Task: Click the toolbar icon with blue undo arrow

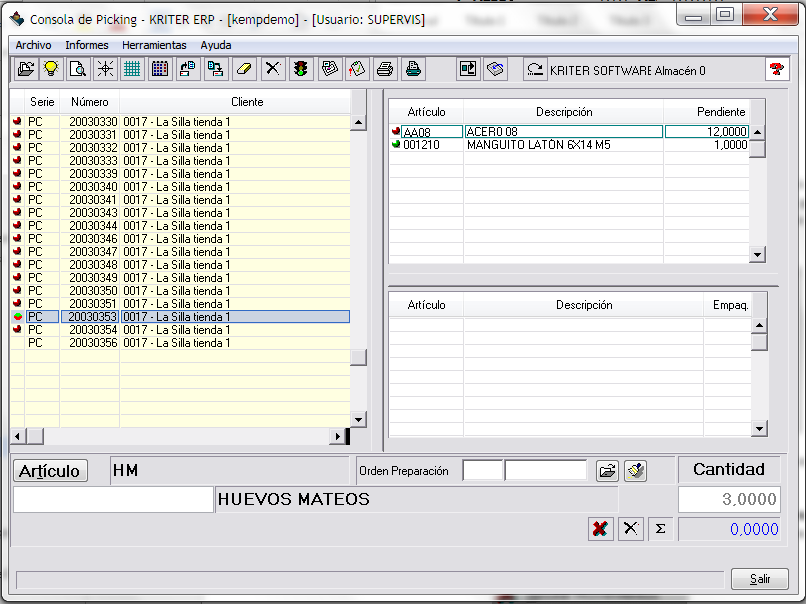Action: tap(496, 69)
